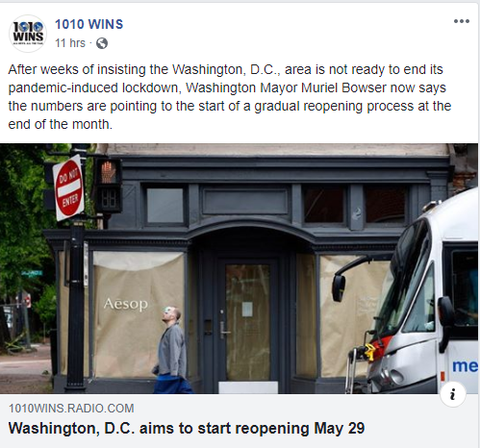This screenshot has width=480, height=448.
Task: Open the Aesop storefront article image
Action: pos(239,268)
